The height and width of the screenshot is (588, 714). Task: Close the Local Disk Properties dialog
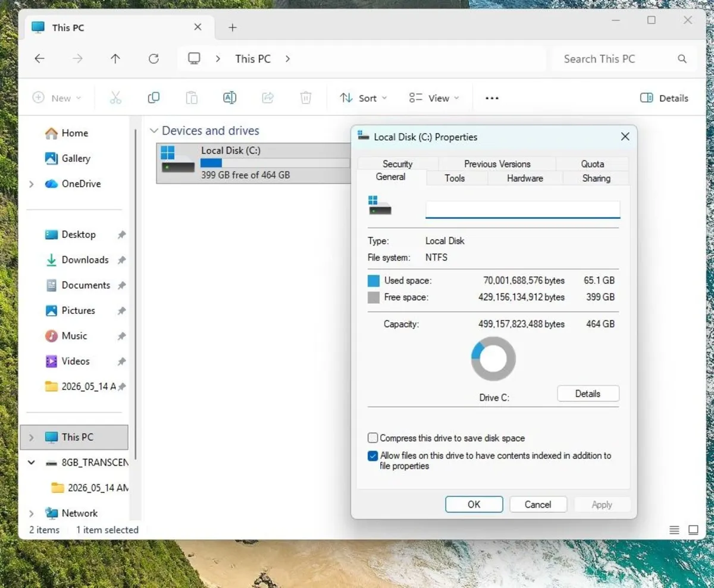click(625, 137)
